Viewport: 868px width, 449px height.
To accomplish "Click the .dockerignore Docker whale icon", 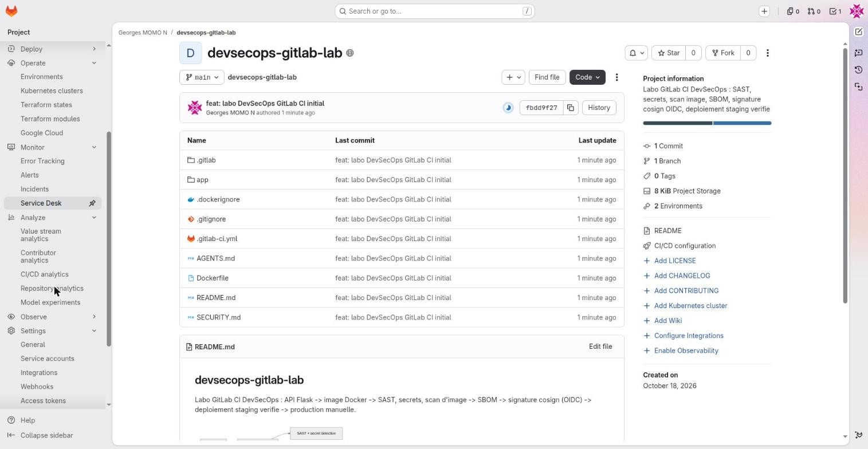I will 191,199.
